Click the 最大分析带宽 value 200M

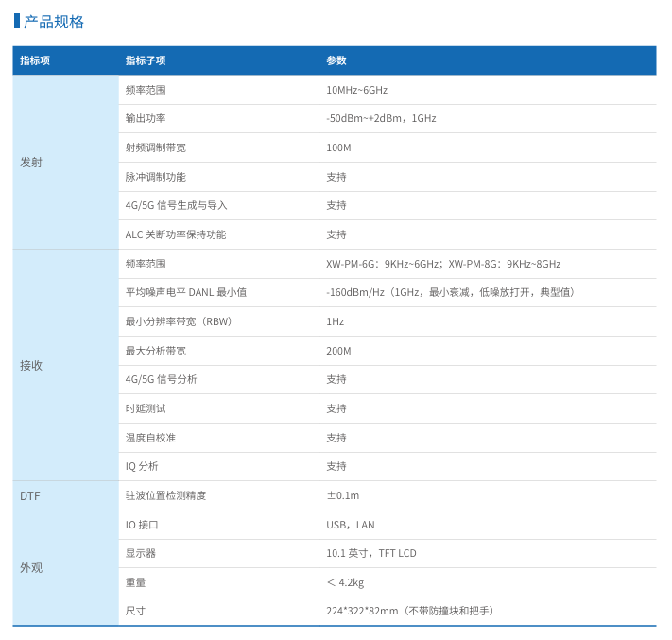tap(338, 351)
